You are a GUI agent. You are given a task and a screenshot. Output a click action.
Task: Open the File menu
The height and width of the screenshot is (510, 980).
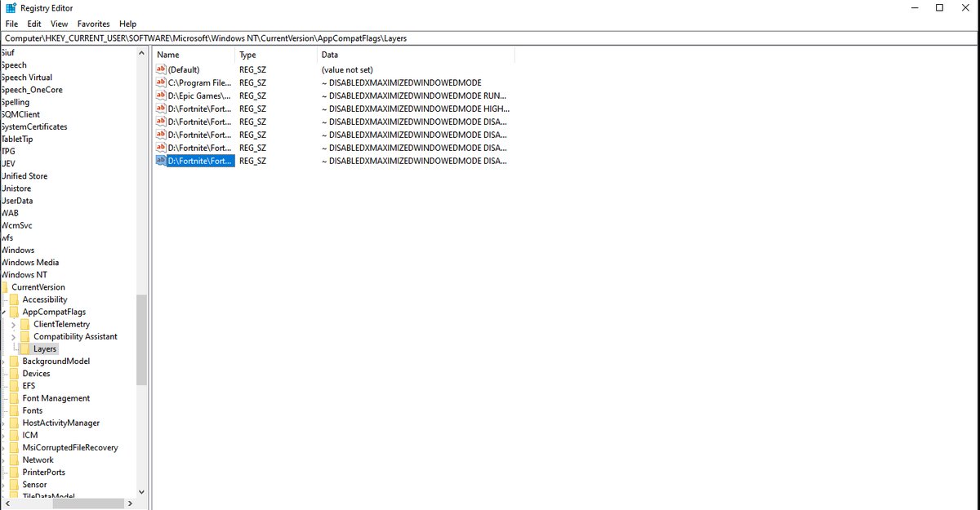pos(11,24)
